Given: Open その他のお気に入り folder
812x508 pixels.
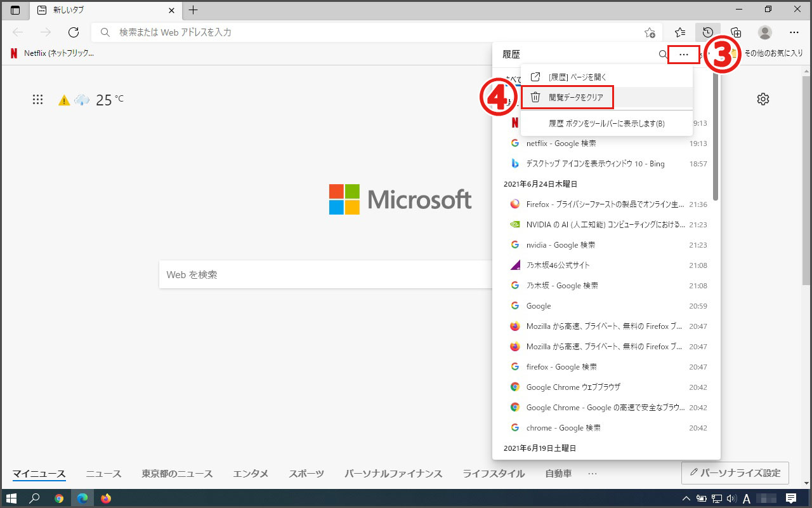Looking at the screenshot, I should click(x=768, y=54).
